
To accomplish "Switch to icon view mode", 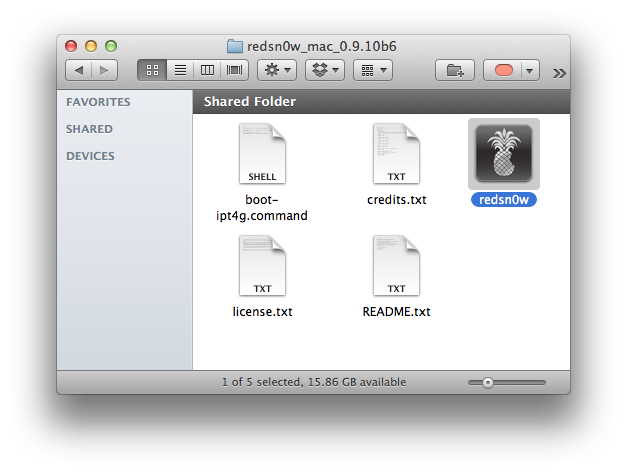I will [153, 71].
